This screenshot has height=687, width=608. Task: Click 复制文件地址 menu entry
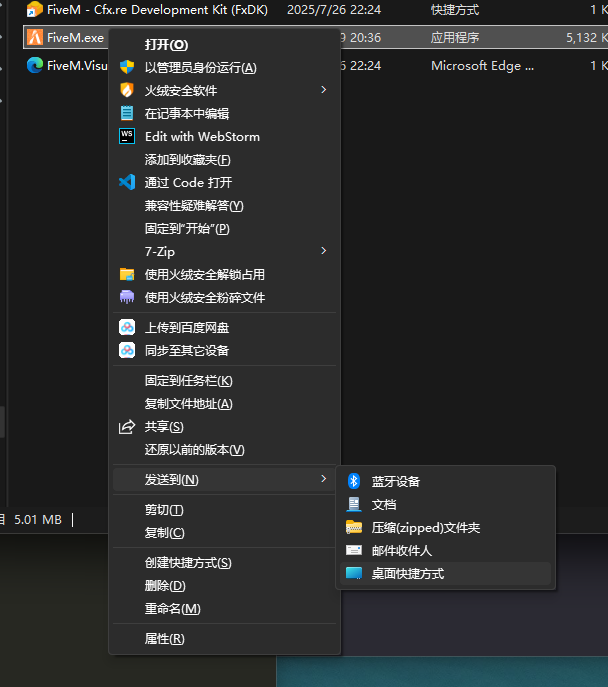tap(188, 404)
